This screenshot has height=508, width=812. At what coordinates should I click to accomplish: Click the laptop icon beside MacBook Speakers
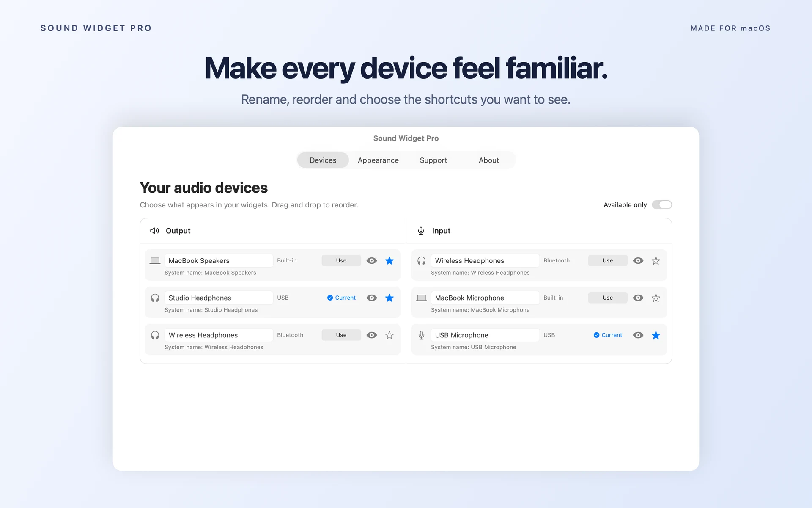(x=155, y=261)
